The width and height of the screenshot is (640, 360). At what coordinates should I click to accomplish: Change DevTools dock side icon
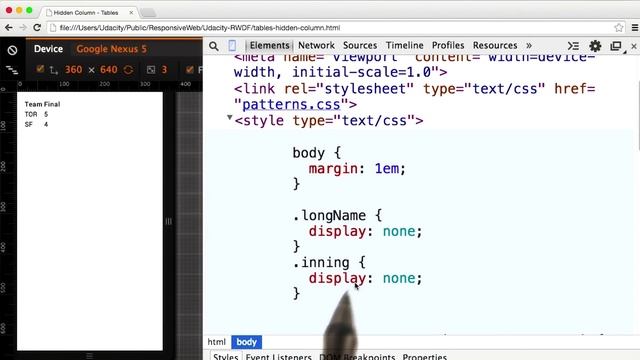tap(616, 46)
